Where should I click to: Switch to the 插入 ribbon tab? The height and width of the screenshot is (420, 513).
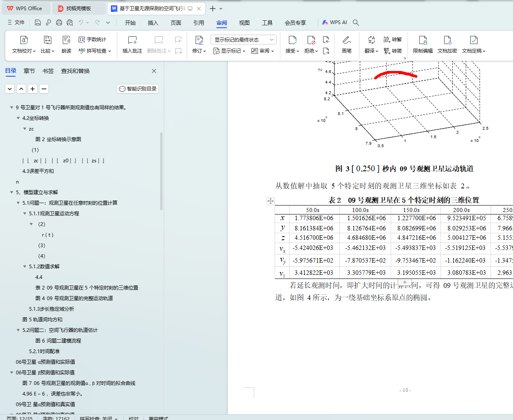click(x=153, y=23)
